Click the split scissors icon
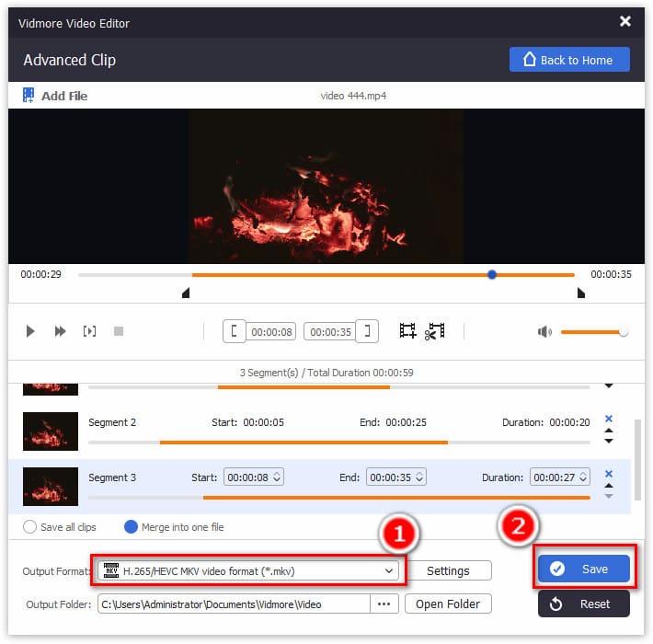This screenshot has width=653, height=644. [434, 331]
